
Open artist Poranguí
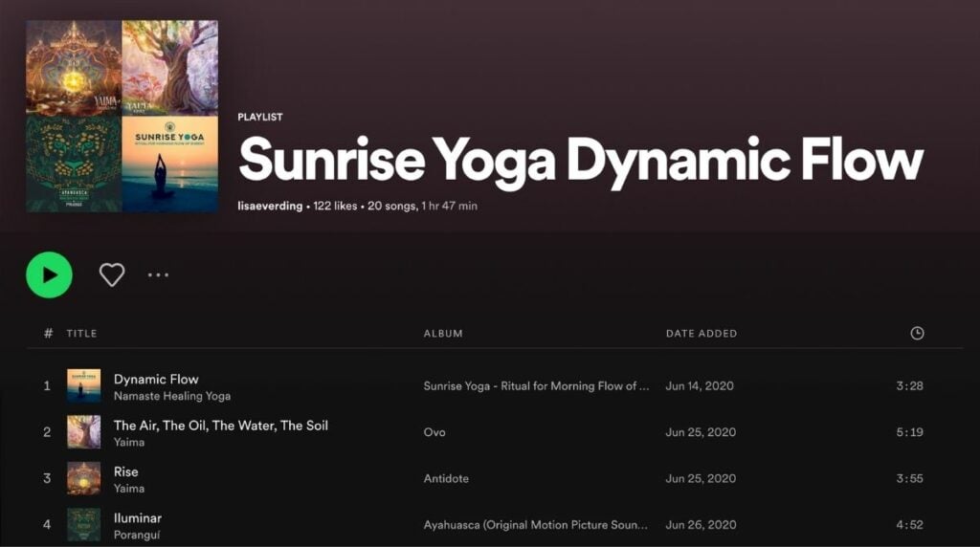pyautogui.click(x=137, y=536)
